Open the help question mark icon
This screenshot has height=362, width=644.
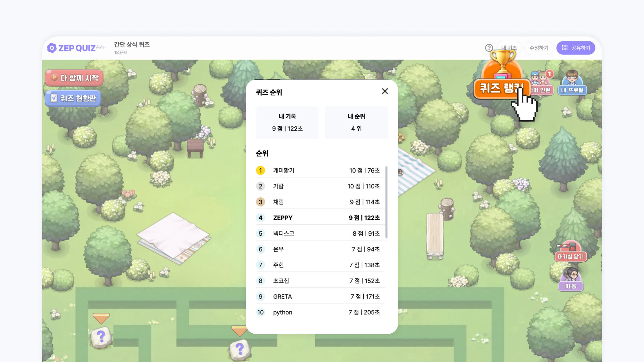[489, 48]
